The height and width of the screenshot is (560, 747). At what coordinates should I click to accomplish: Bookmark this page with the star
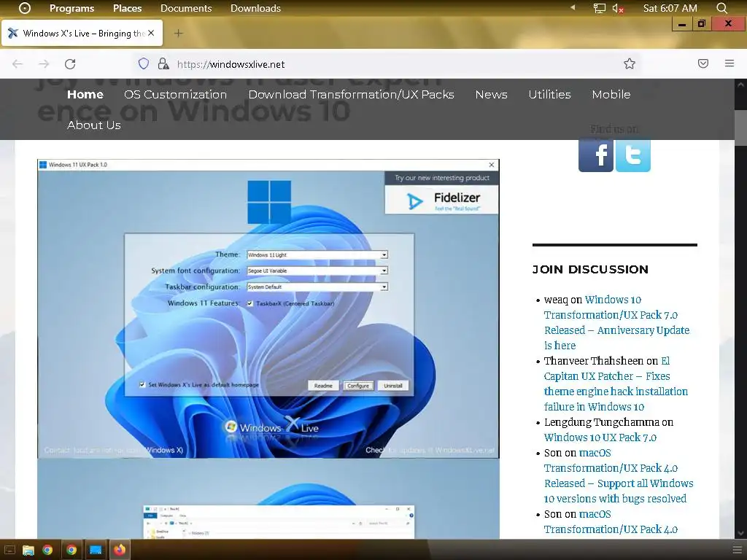(630, 64)
